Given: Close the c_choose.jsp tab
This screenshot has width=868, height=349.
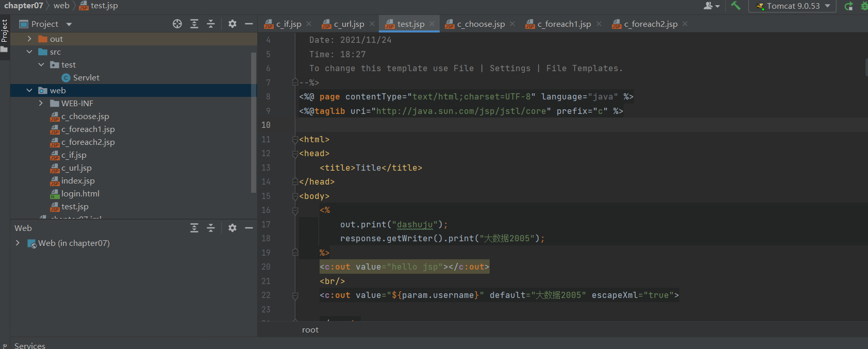Looking at the screenshot, I should 512,24.
